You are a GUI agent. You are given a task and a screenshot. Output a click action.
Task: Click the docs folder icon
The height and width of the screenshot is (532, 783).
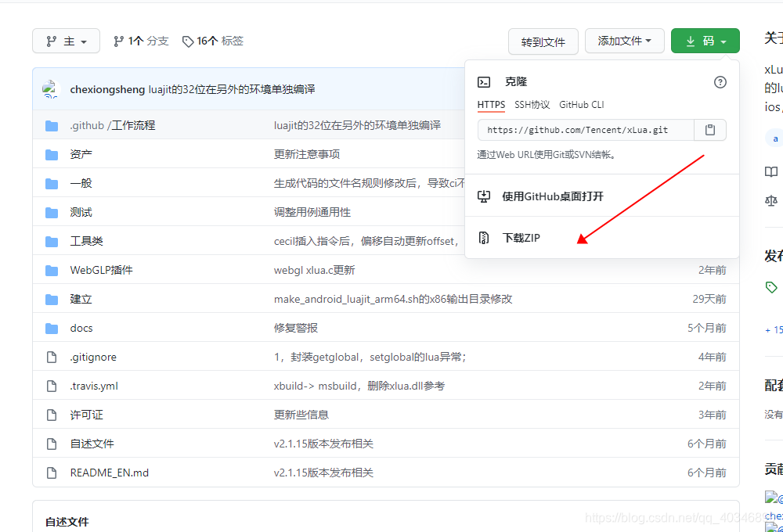coord(52,328)
